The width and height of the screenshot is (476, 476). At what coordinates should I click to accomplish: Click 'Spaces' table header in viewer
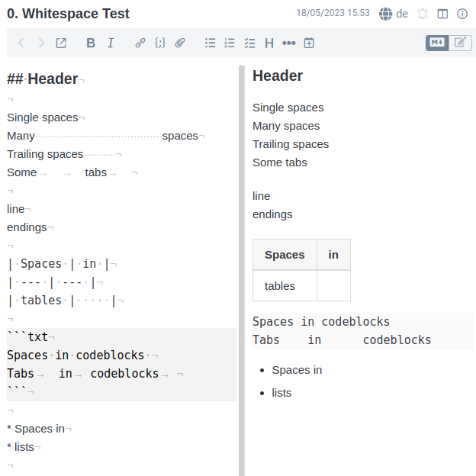[x=285, y=255]
